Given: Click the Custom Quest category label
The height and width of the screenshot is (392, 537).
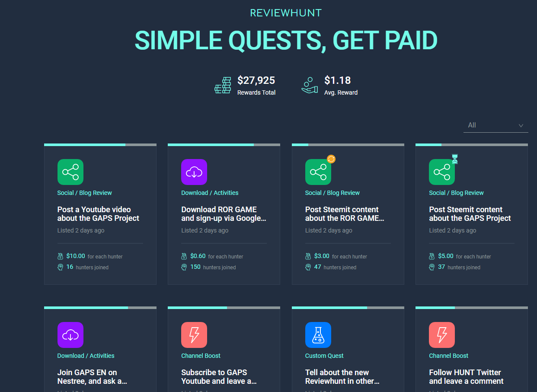Looking at the screenshot, I should (324, 356).
